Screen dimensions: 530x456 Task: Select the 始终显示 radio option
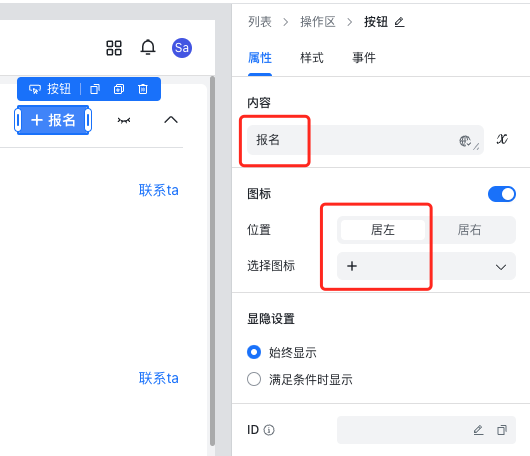click(x=254, y=352)
